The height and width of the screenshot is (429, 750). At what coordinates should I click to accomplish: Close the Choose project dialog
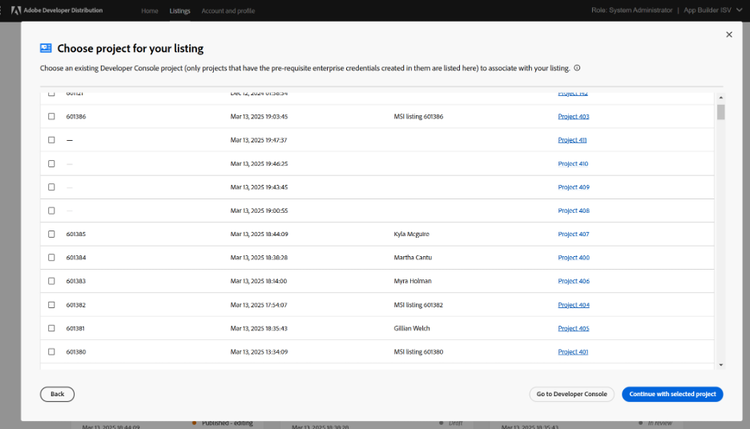tap(728, 35)
